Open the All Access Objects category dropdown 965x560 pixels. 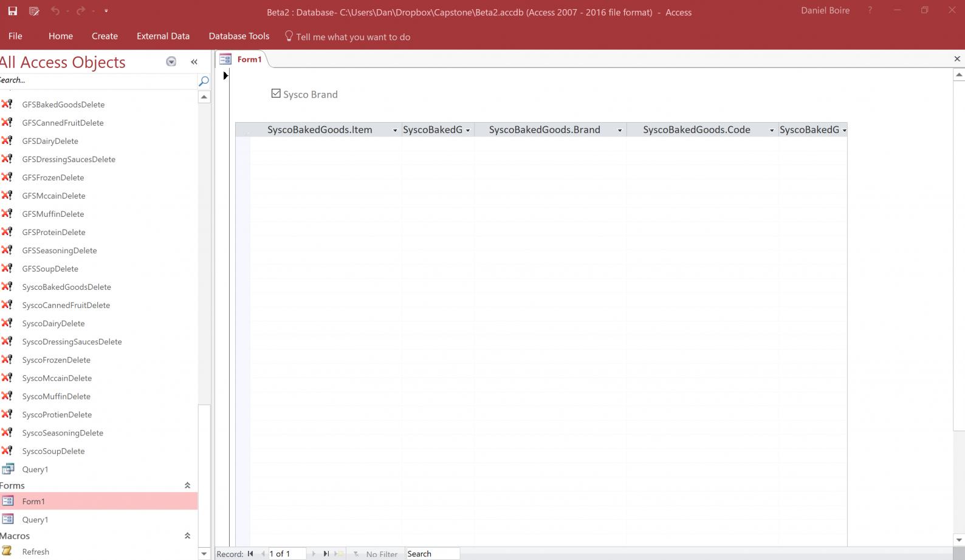171,61
